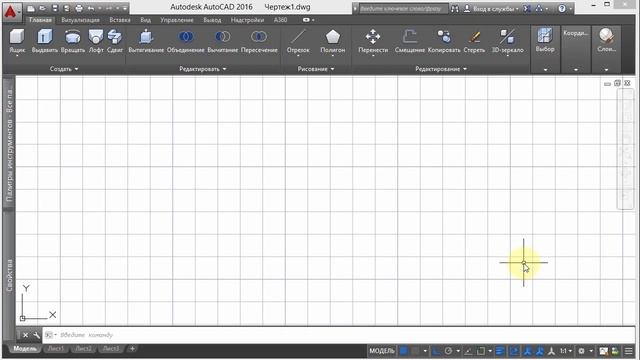Toggle grid display in status bar
This screenshot has width=640, height=360.
(x=404, y=351)
